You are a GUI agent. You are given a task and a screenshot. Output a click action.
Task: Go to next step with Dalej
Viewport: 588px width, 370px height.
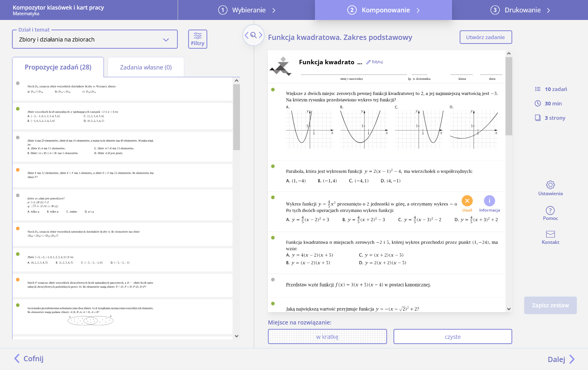pos(561,359)
